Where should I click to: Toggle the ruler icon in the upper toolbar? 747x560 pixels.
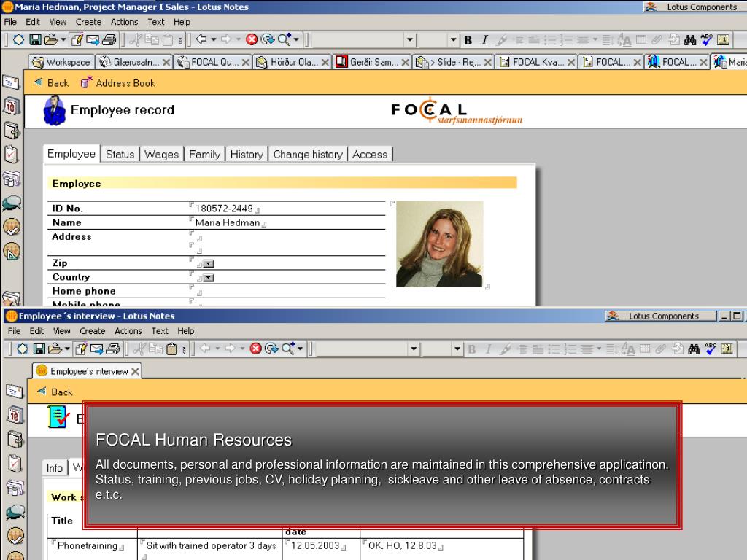click(x=723, y=40)
